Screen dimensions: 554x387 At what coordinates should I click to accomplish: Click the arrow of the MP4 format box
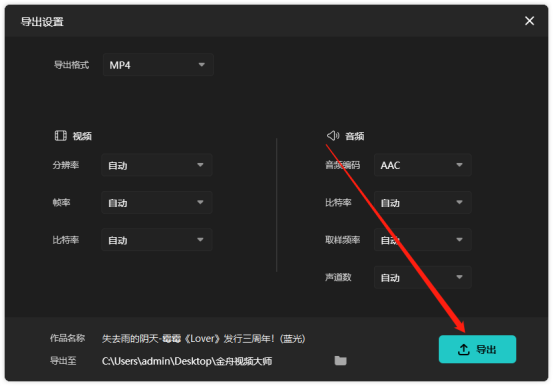[201, 65]
